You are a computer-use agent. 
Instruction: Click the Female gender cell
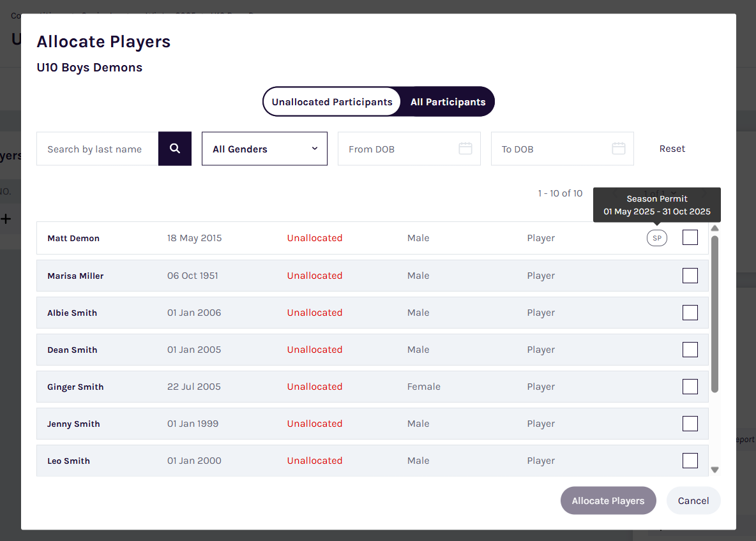click(424, 387)
